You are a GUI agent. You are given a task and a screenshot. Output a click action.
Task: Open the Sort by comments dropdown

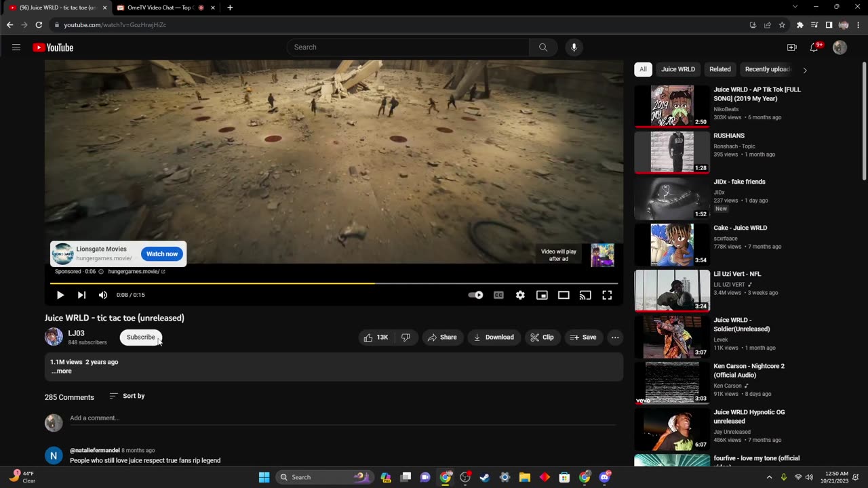click(x=127, y=396)
